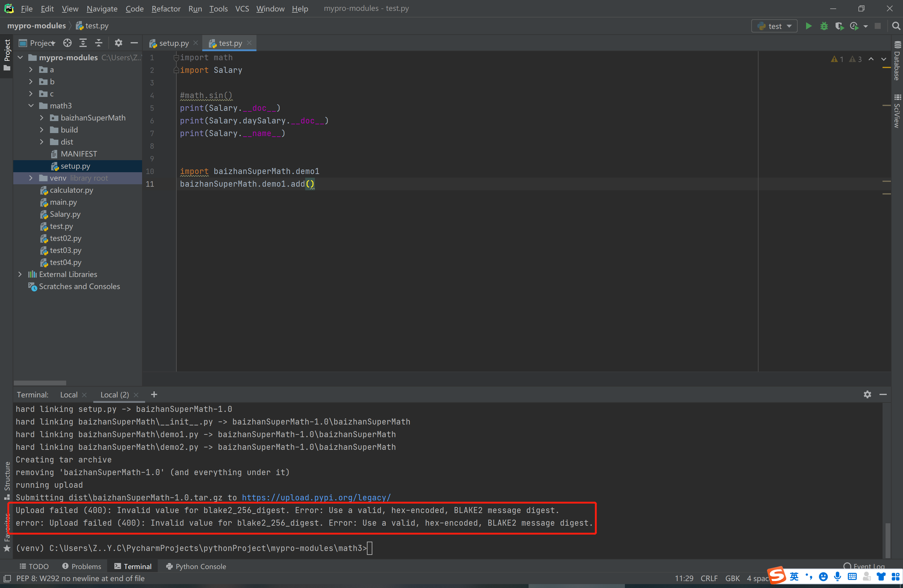Click the warning count indicator

(x=836, y=59)
